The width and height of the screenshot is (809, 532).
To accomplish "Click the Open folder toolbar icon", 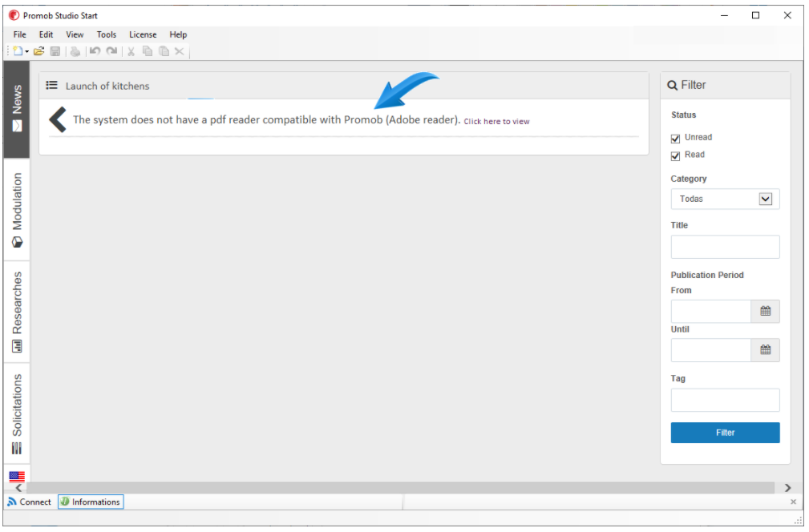I will click(x=39, y=51).
